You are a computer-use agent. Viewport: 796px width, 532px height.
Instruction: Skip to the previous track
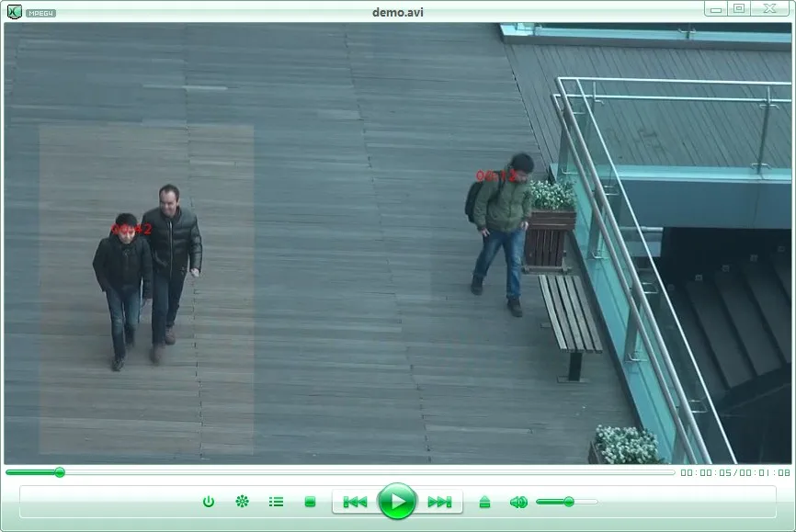356,502
